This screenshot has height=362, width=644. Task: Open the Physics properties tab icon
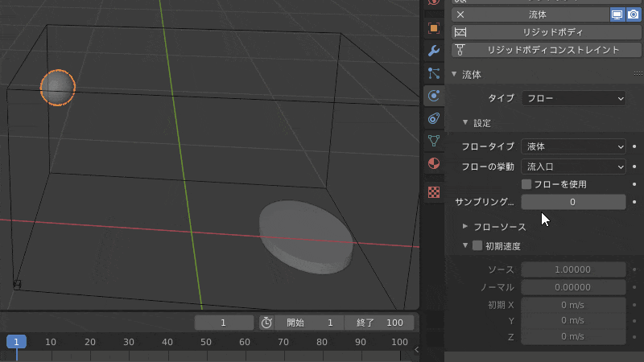433,96
